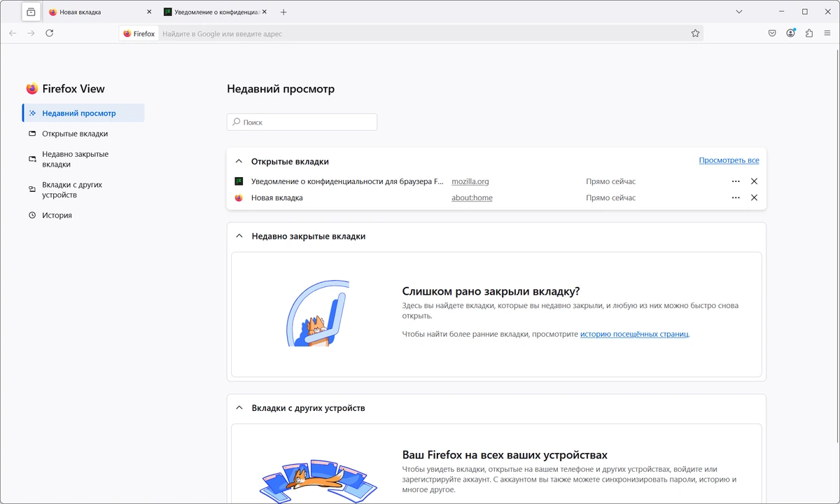Click the Ваш Firefox на всех ваших устройствах heading

point(505,454)
